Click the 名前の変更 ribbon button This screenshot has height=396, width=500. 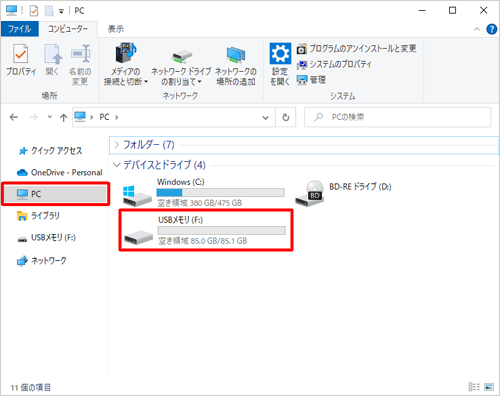[x=80, y=65]
